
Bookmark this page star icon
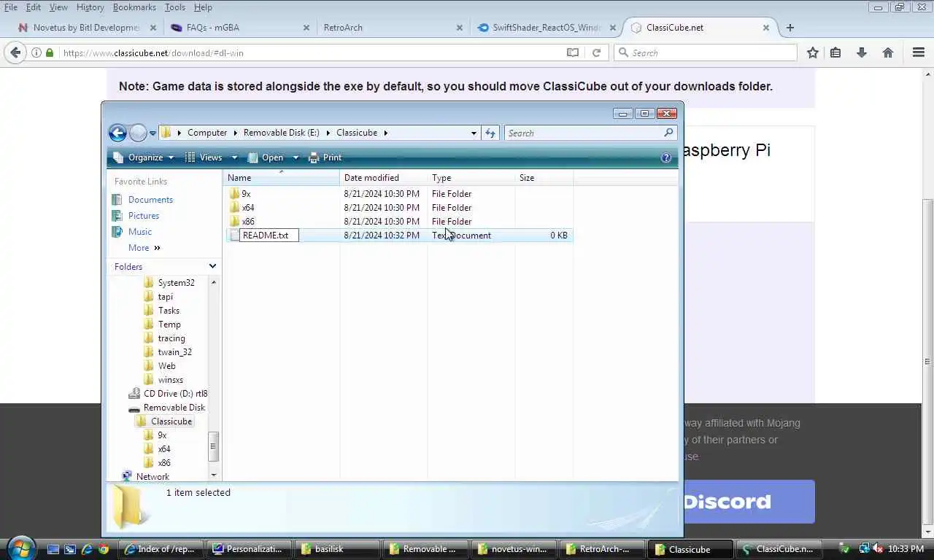coord(812,52)
